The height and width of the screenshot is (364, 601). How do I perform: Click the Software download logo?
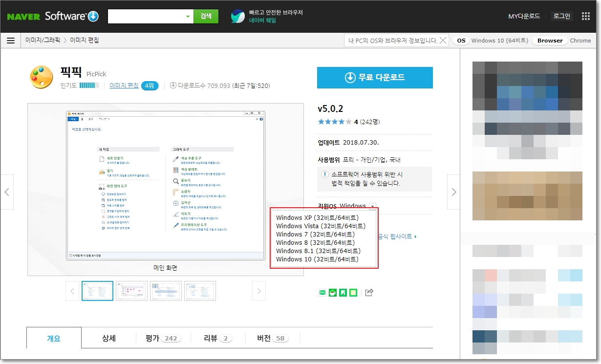(72, 16)
